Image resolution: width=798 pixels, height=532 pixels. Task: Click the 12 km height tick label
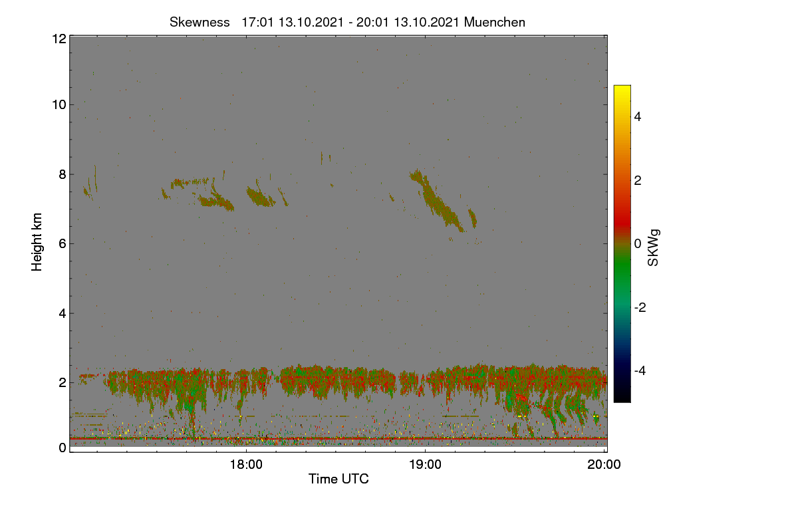59,39
